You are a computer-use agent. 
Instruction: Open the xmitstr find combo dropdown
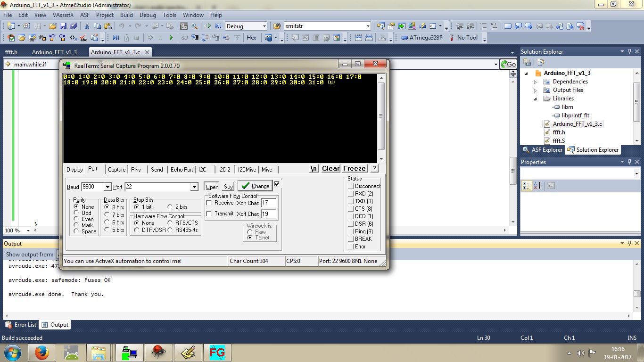[x=368, y=26]
